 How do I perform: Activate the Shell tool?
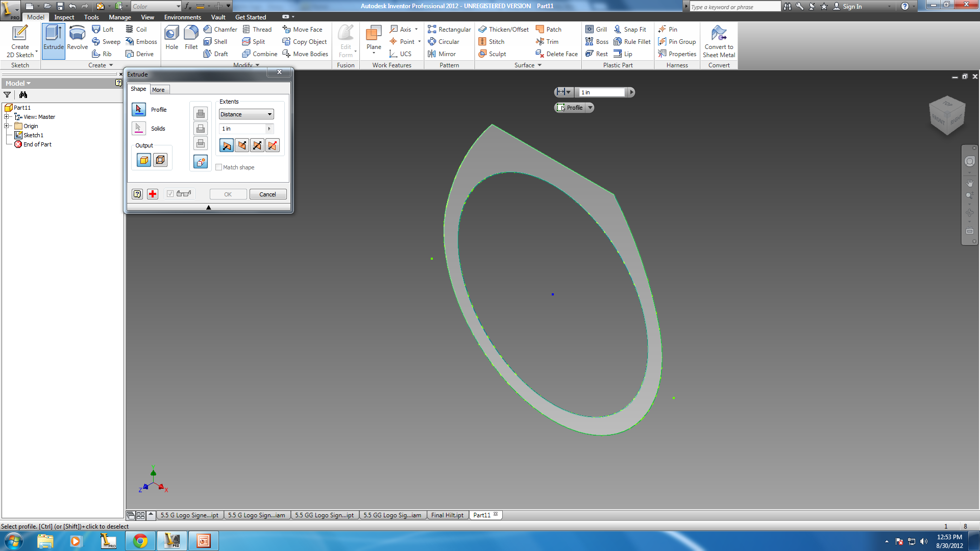click(x=216, y=41)
